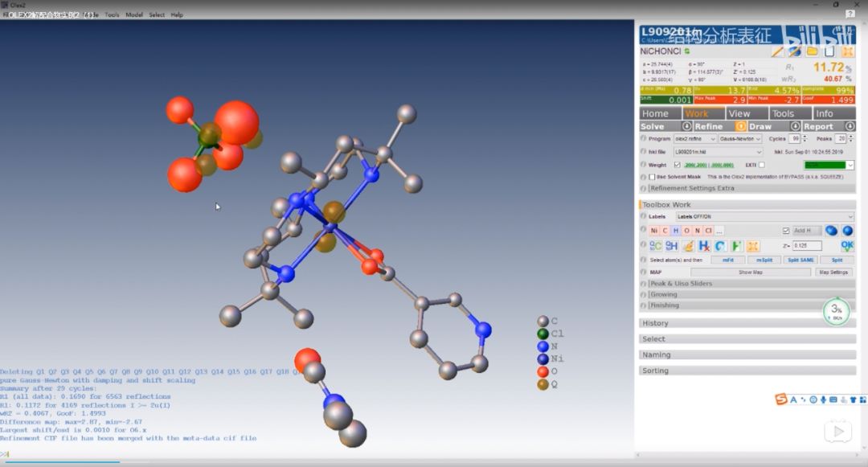Click the orange fit-to-screen icon in header
This screenshot has width=868, height=467.
(x=848, y=51)
